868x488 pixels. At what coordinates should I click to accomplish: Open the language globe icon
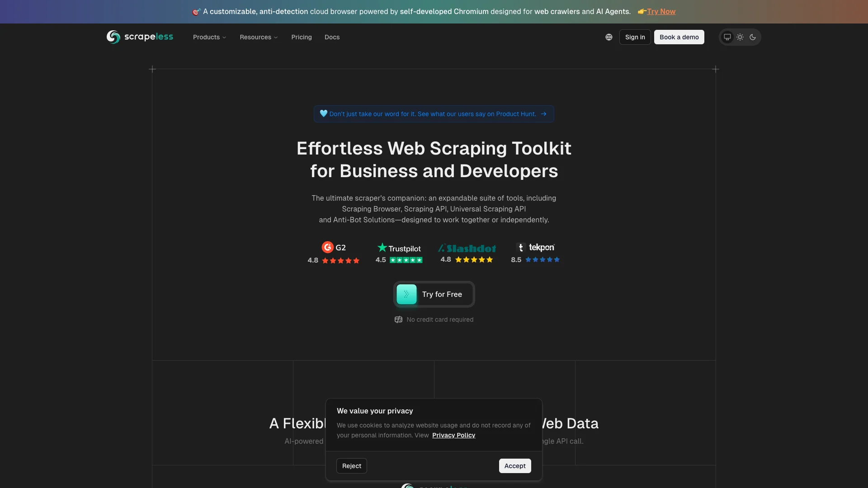(609, 37)
